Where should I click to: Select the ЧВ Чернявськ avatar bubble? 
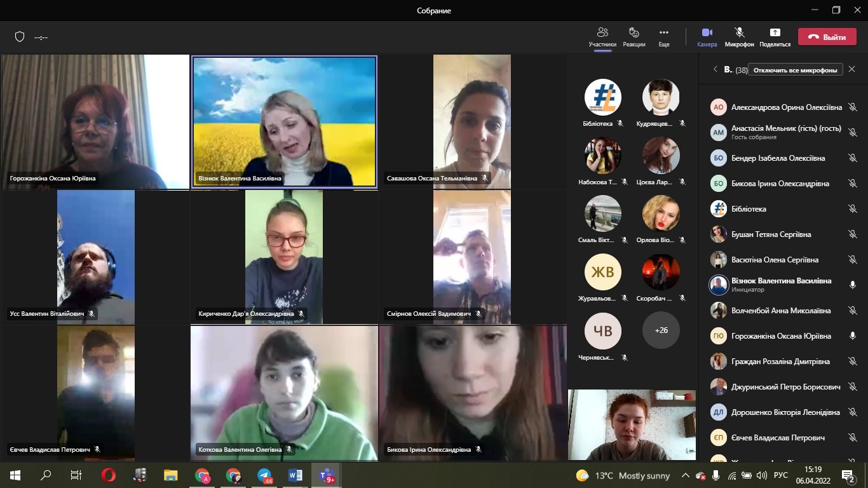coord(602,330)
